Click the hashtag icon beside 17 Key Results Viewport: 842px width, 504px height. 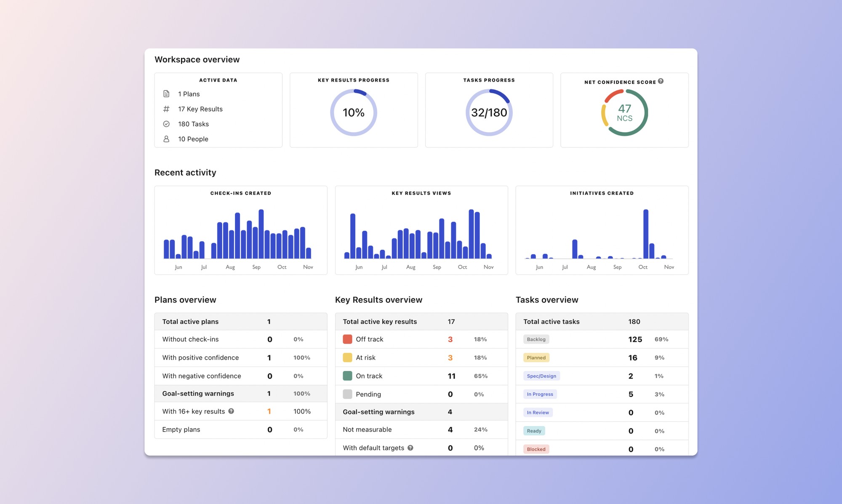coord(166,109)
